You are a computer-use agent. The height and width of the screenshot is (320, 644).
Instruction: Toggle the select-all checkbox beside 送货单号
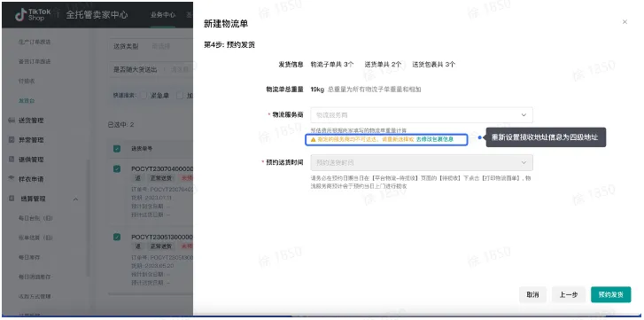click(117, 148)
